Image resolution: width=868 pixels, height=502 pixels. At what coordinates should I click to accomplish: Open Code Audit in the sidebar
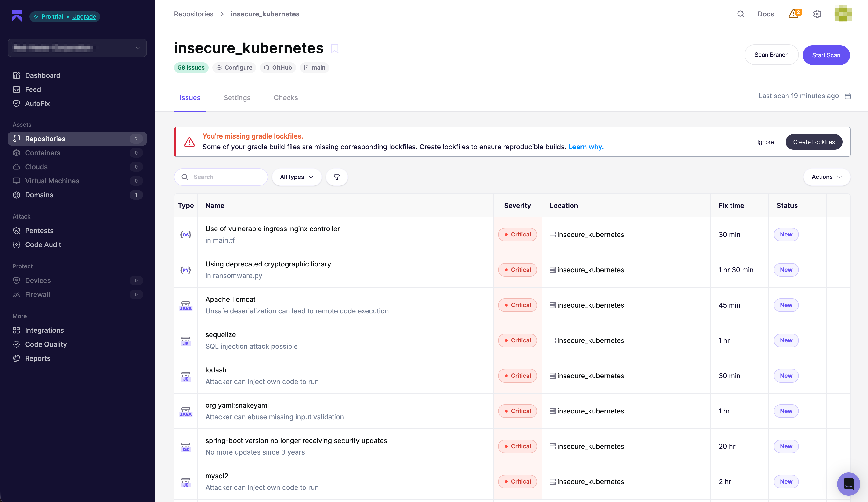pos(77,244)
